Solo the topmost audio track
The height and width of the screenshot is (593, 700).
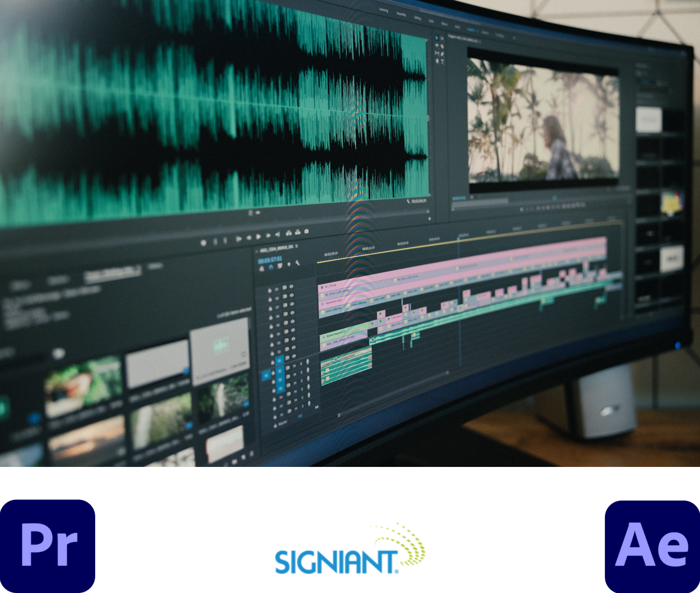click(x=301, y=363)
